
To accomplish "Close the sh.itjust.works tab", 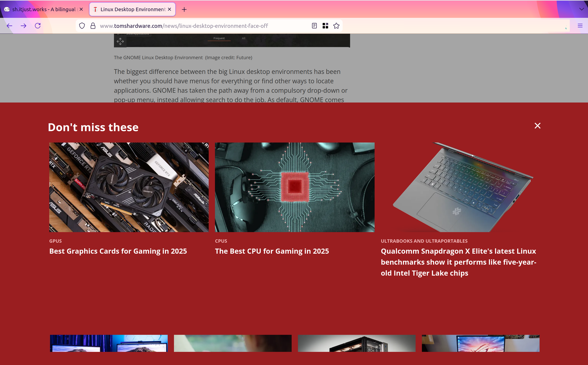I will (81, 9).
